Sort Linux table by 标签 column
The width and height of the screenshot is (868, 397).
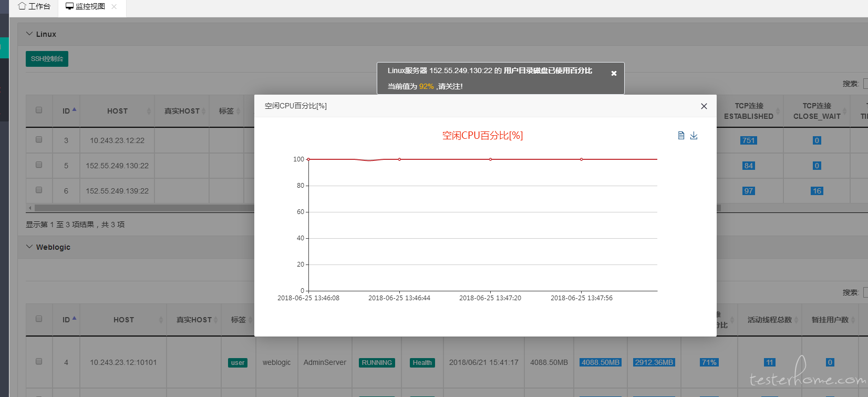226,111
